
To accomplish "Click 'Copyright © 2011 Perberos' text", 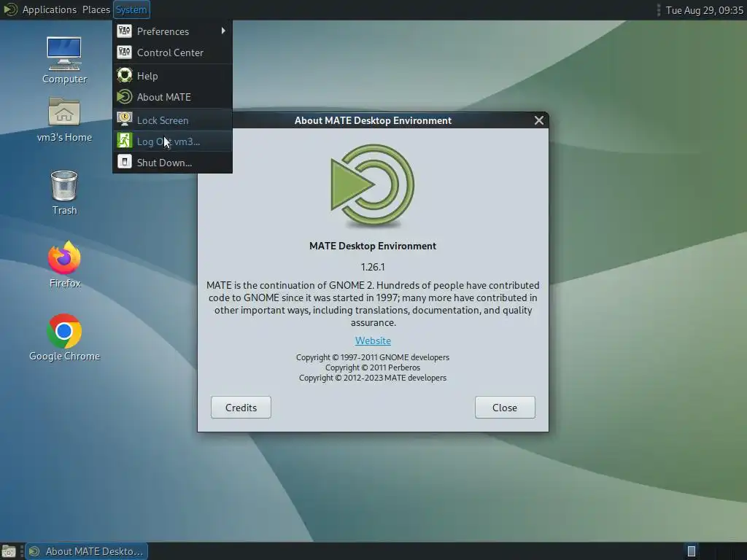I will 373,367.
